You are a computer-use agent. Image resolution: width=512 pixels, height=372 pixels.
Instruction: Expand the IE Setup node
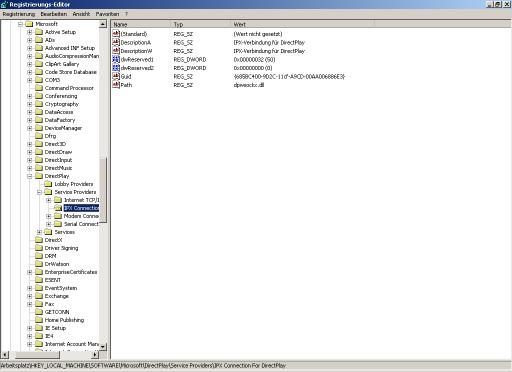[x=30, y=328]
